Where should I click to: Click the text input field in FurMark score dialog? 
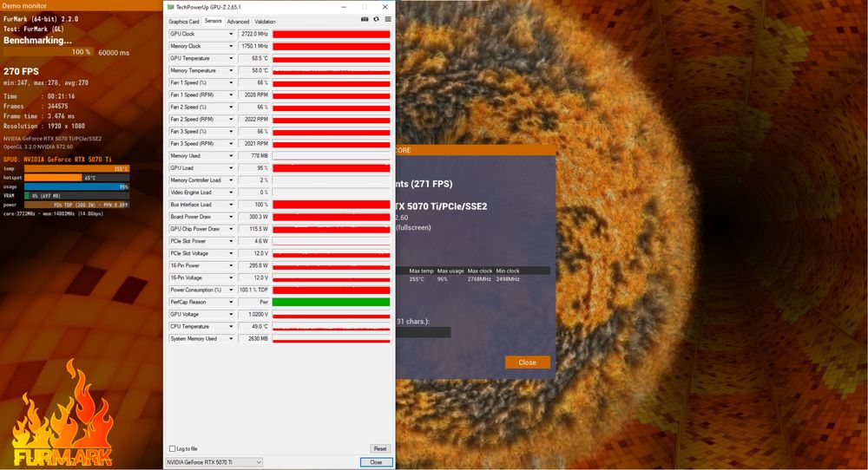[x=423, y=332]
